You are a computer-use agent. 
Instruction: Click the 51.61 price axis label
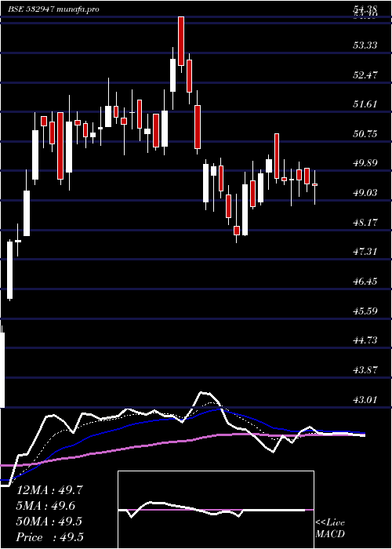click(365, 104)
